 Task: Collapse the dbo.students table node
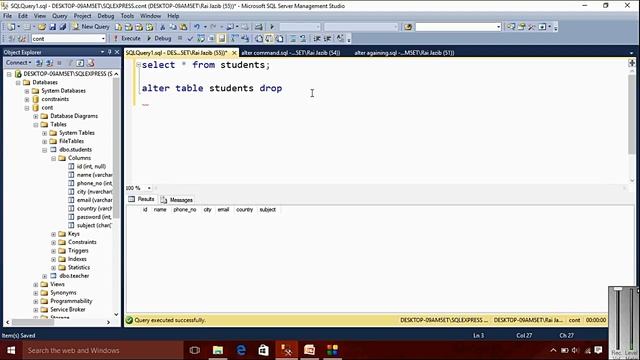(x=44, y=150)
